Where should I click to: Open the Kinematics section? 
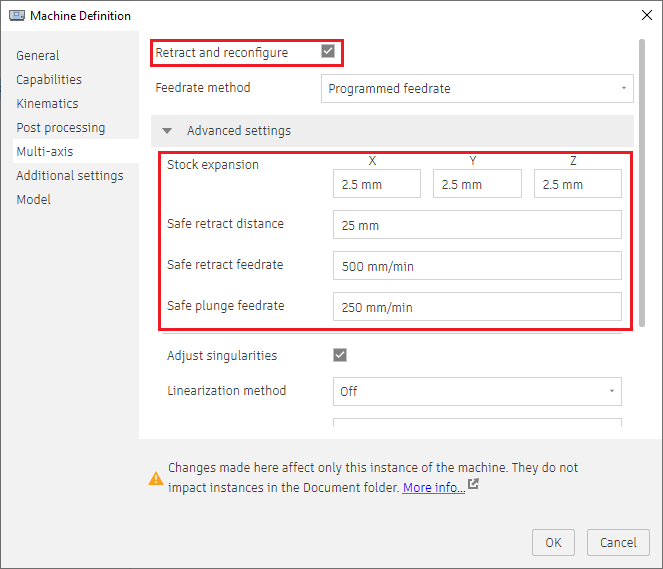47,104
